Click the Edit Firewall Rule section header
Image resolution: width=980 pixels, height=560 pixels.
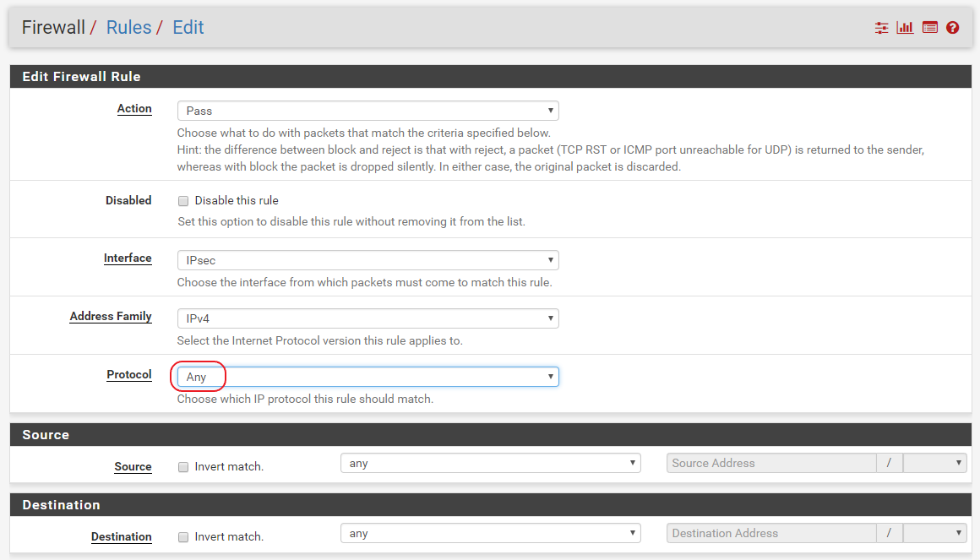click(491, 76)
